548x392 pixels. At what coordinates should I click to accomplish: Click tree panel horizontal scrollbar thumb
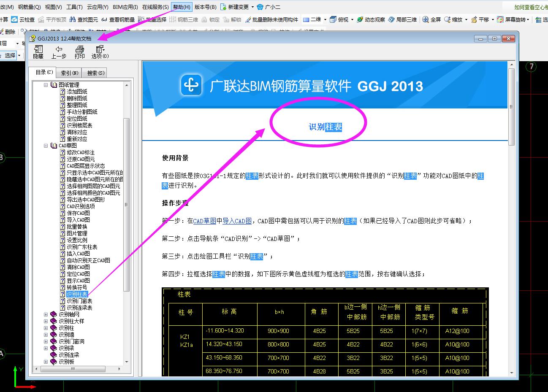pos(73,369)
